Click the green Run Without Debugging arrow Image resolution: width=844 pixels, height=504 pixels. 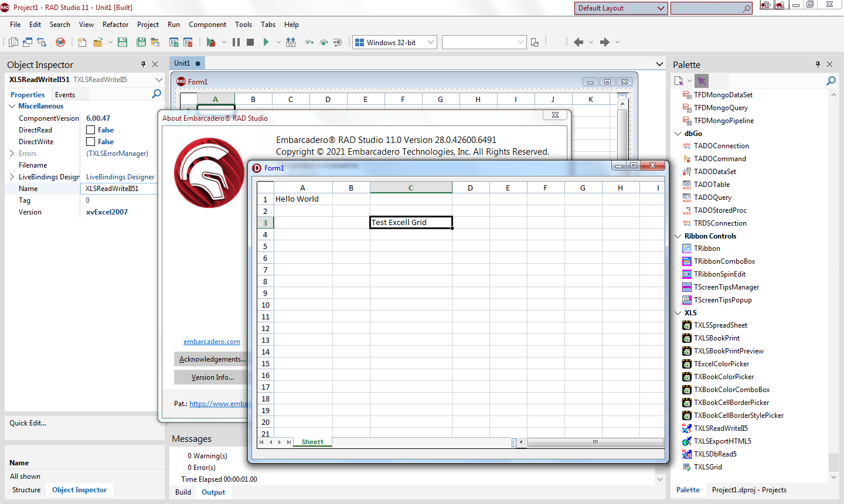(x=266, y=42)
